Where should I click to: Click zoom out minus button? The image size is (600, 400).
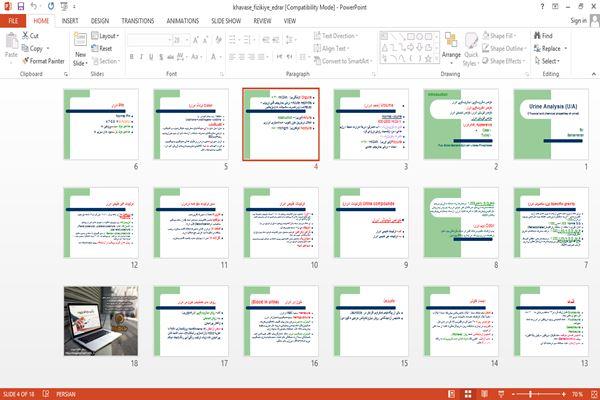click(x=514, y=394)
